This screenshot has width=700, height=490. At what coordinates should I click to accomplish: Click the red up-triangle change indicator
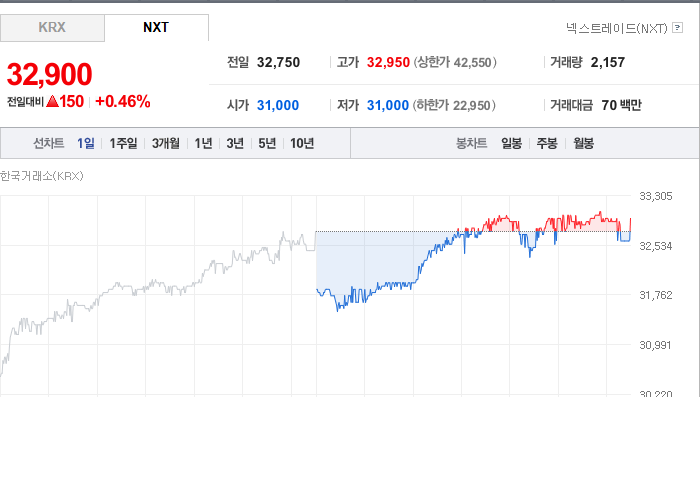[x=53, y=102]
